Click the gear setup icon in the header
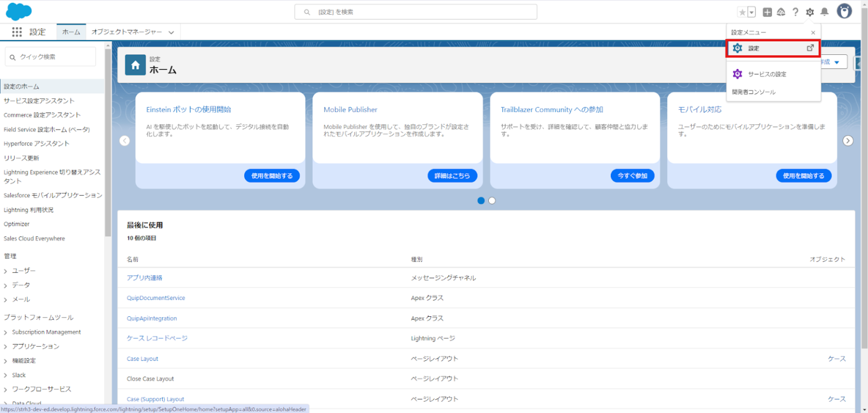868x413 pixels. (810, 11)
